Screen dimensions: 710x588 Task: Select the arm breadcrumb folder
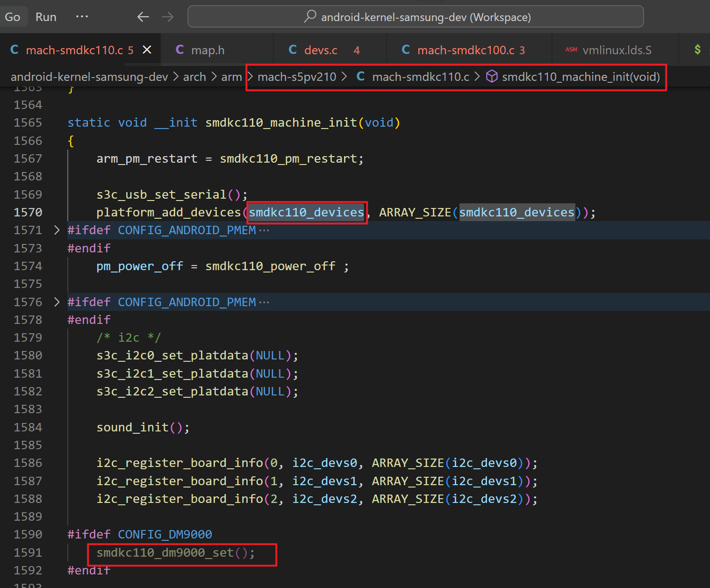[x=231, y=77]
